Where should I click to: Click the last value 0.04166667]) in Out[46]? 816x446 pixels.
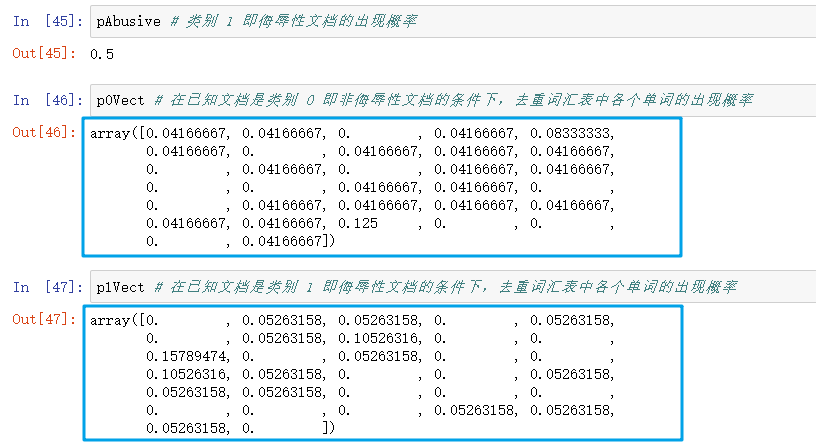288,241
